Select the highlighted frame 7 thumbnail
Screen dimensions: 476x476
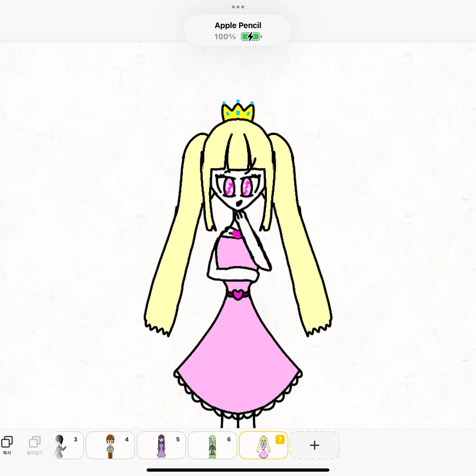pyautogui.click(x=263, y=446)
